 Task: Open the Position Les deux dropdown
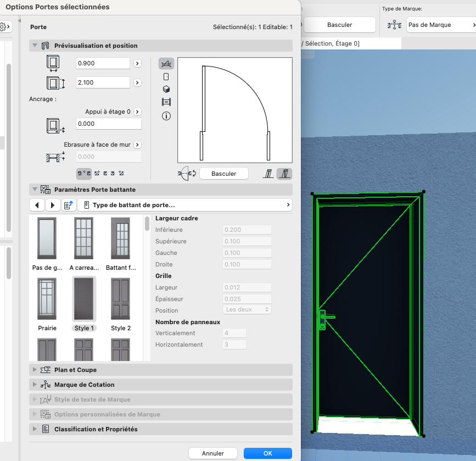click(x=247, y=309)
